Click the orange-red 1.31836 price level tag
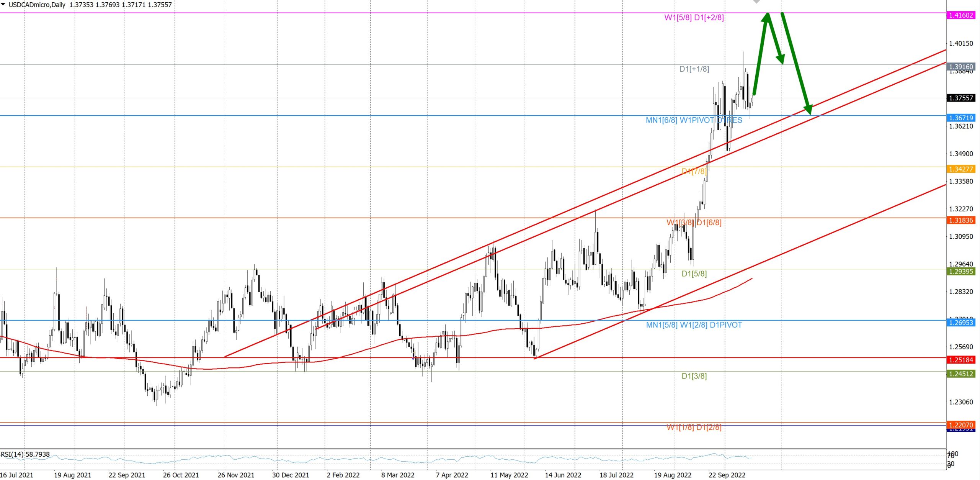980x480 pixels. pos(960,220)
